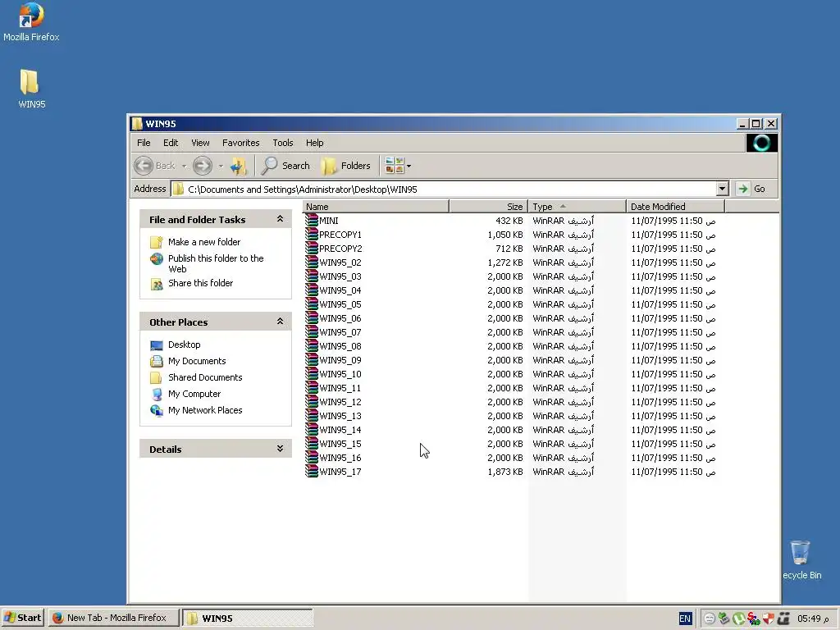Sort by Name column header

376,207
